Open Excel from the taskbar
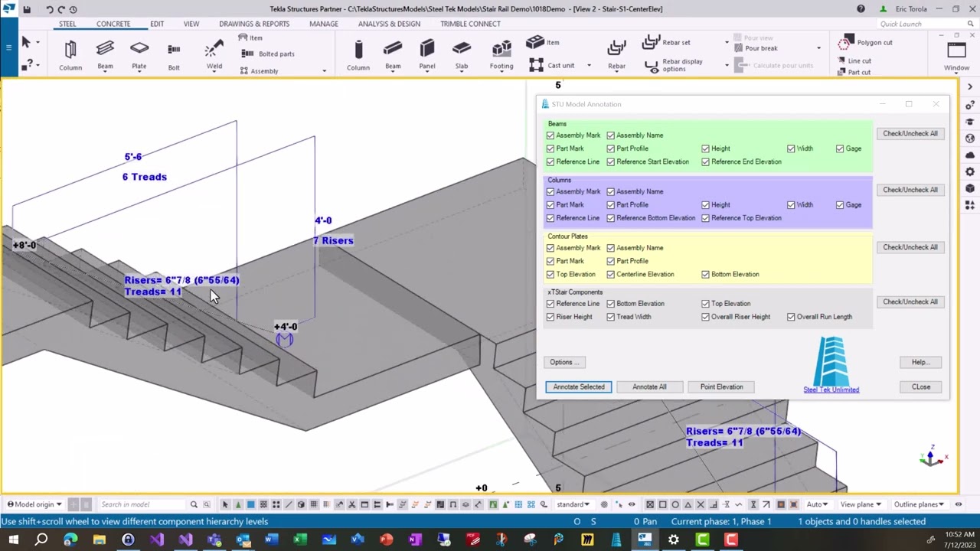 click(x=300, y=540)
